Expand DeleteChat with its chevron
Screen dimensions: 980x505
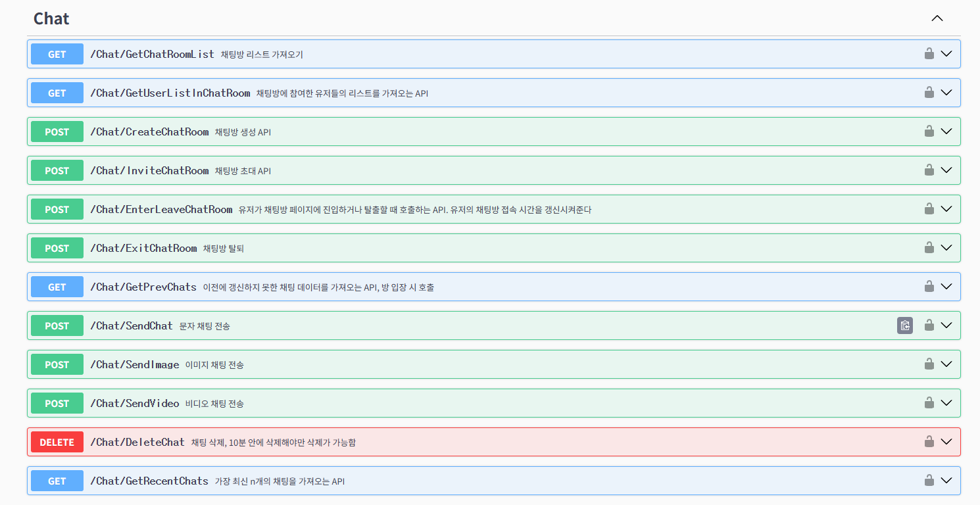(946, 441)
